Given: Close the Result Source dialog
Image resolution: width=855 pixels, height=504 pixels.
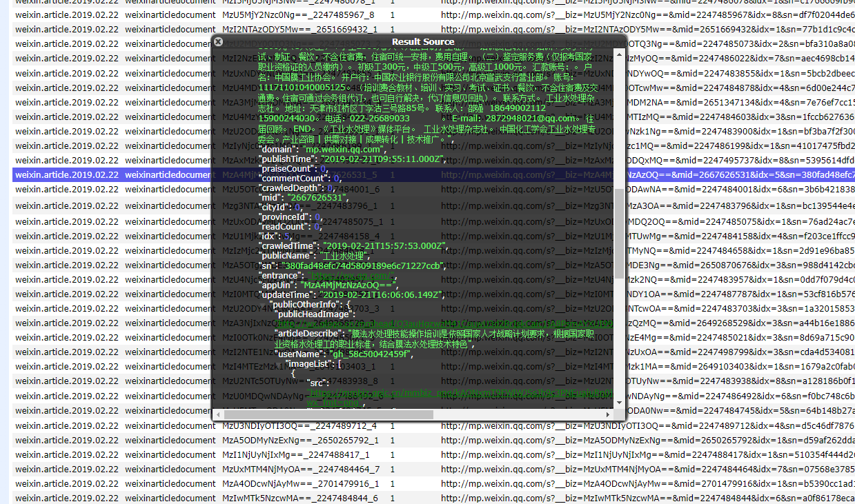Looking at the screenshot, I should pos(218,41).
